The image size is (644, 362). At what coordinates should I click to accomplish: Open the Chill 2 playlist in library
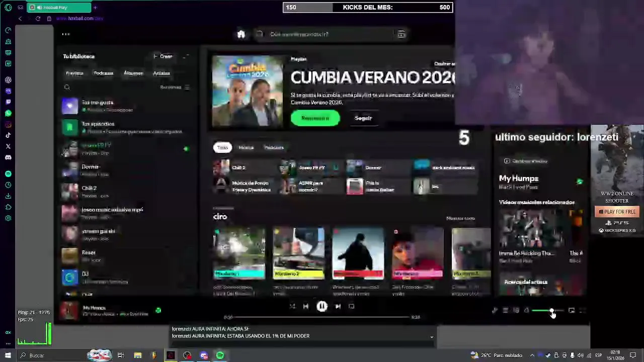click(126, 192)
